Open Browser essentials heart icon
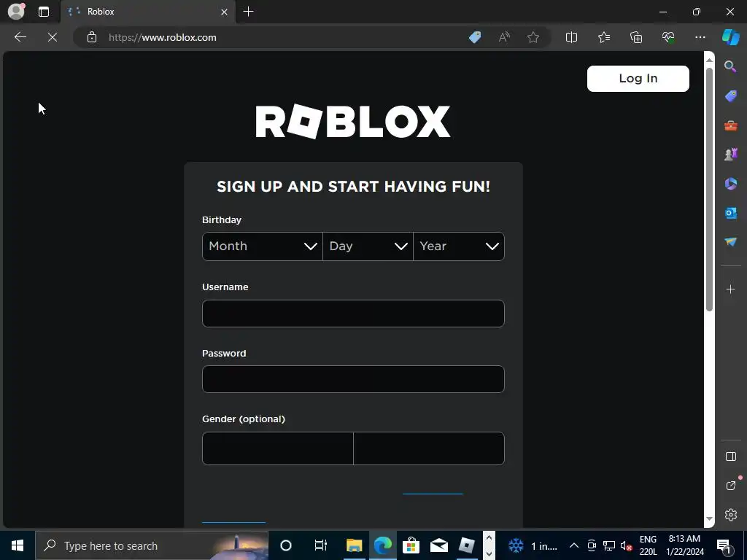The width and height of the screenshot is (747, 560). tap(668, 37)
